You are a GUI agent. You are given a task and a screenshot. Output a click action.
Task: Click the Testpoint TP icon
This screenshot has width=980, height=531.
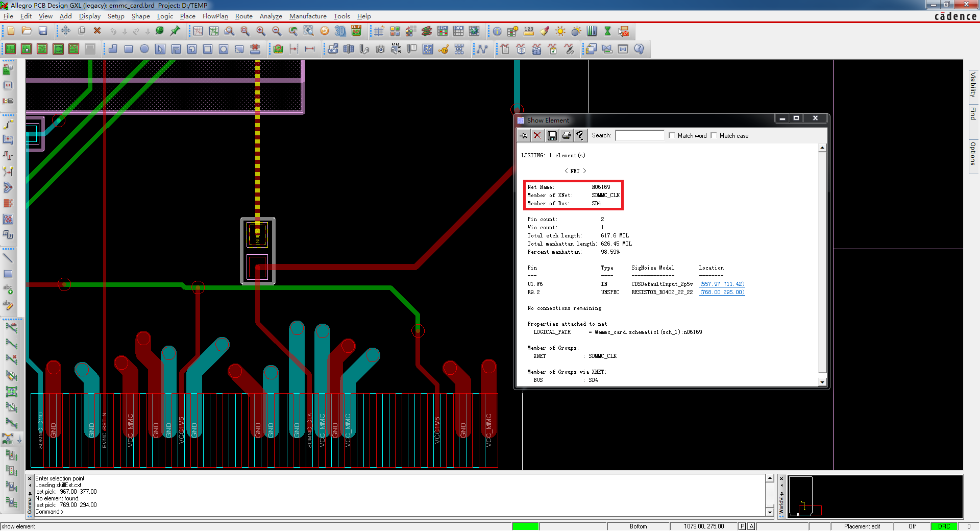tap(444, 49)
